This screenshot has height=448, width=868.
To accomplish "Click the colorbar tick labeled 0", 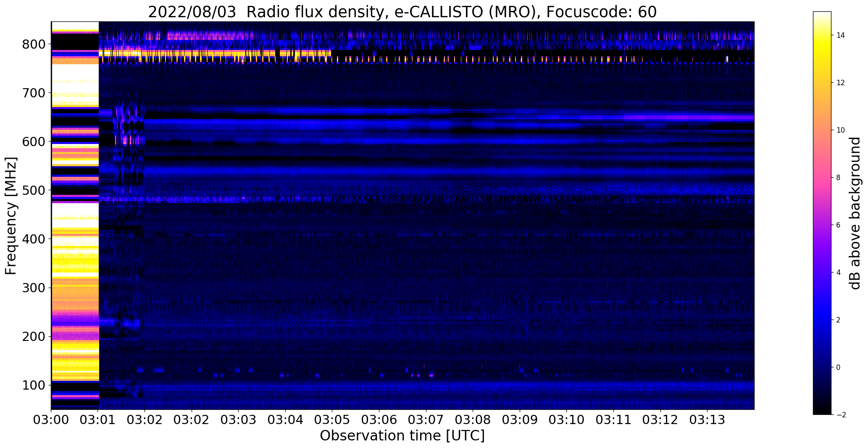I will [839, 367].
